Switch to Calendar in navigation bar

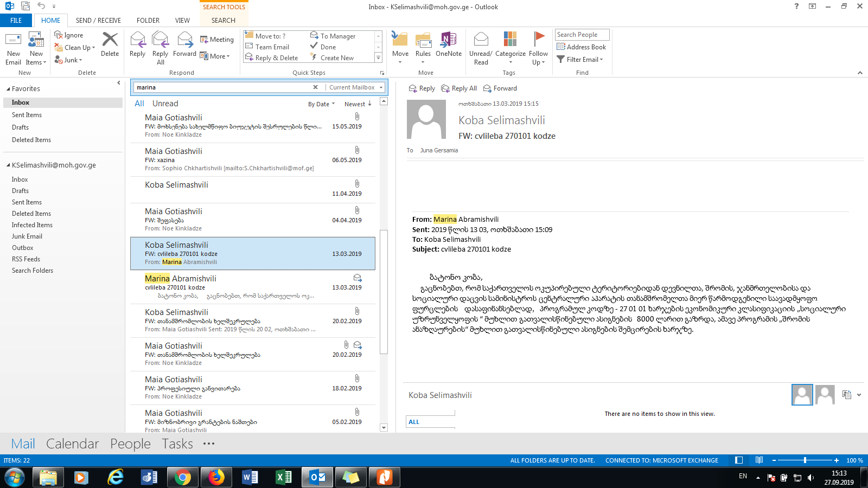(72, 444)
